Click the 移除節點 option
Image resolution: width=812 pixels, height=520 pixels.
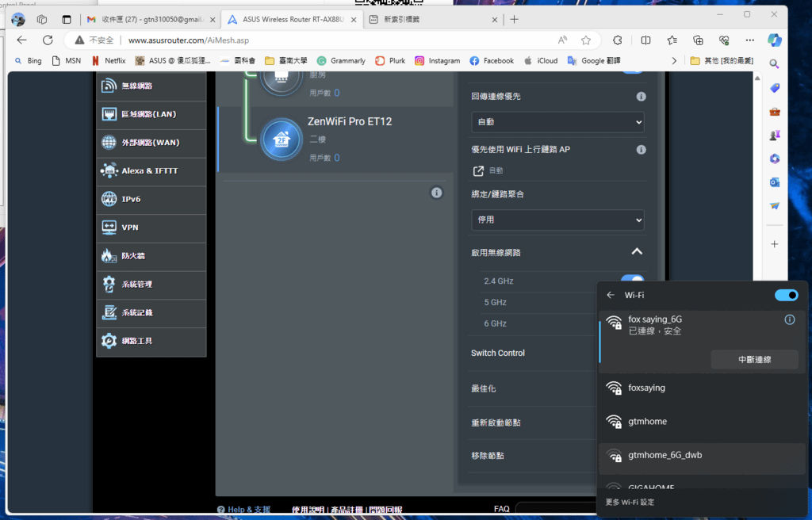click(x=488, y=456)
